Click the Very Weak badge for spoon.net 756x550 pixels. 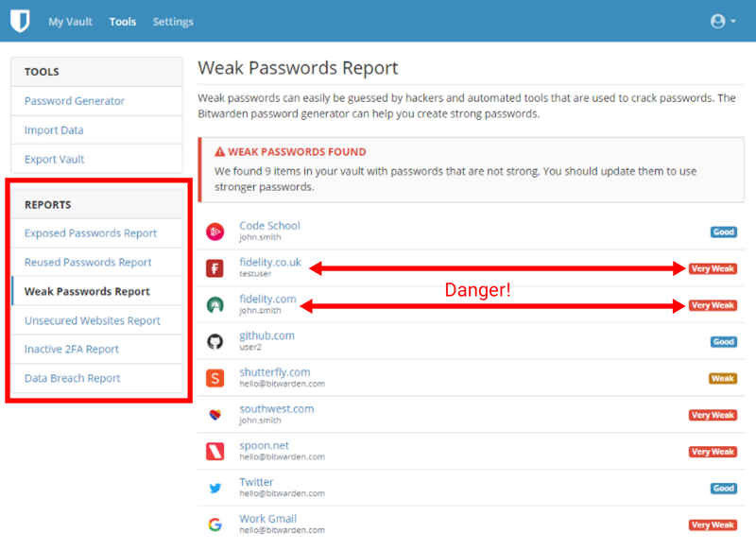coord(713,452)
